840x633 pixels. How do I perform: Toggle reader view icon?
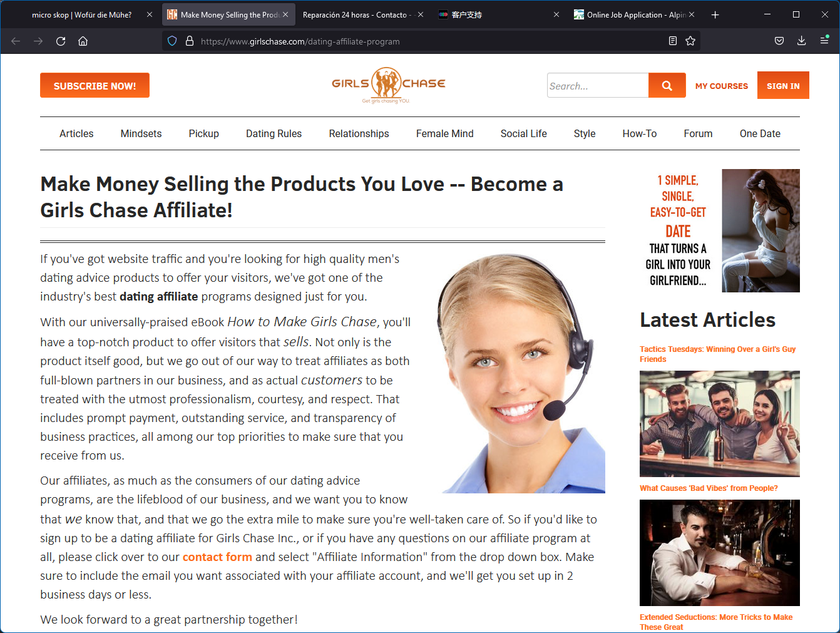(x=673, y=41)
